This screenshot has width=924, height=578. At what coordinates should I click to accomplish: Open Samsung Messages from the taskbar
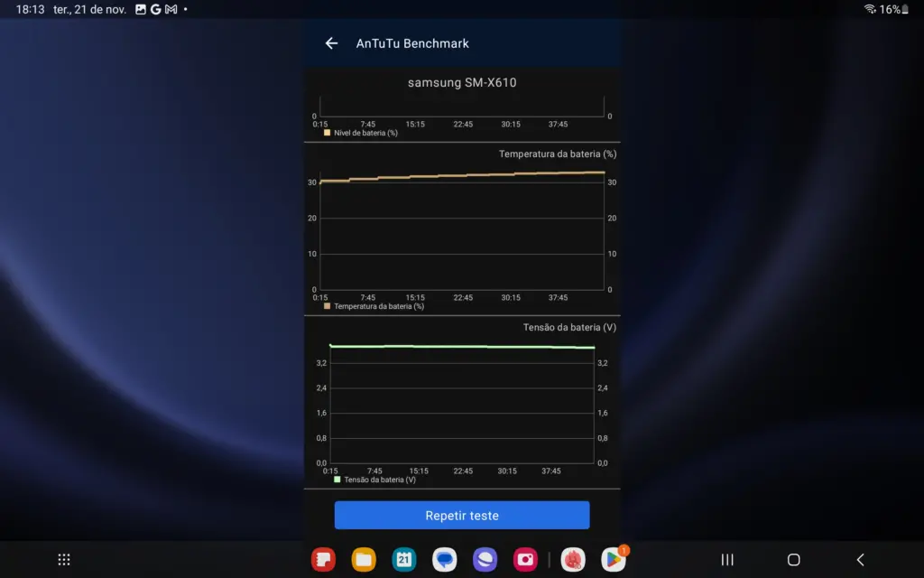(x=444, y=559)
